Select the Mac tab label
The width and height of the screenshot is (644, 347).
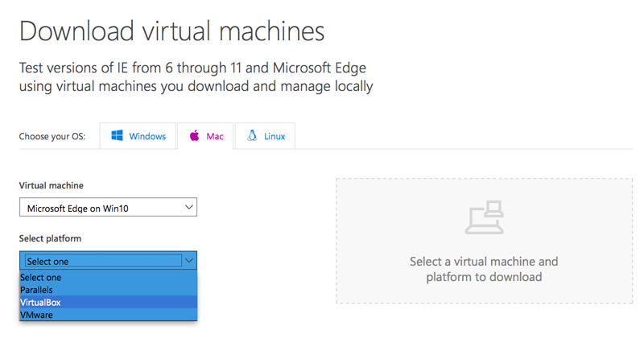[x=215, y=137]
